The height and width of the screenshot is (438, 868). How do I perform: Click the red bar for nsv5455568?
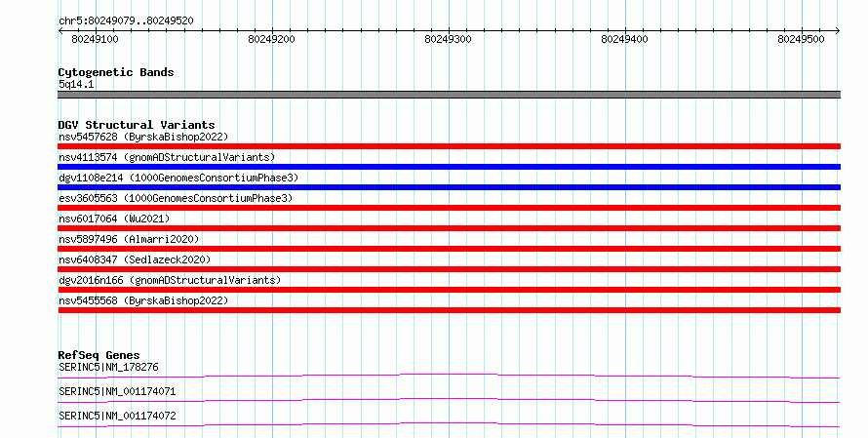[449, 310]
